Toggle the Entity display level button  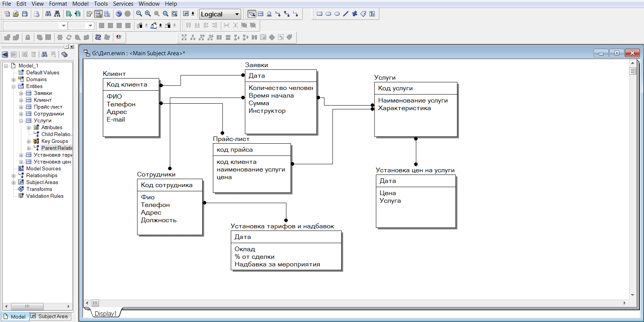click(89, 14)
